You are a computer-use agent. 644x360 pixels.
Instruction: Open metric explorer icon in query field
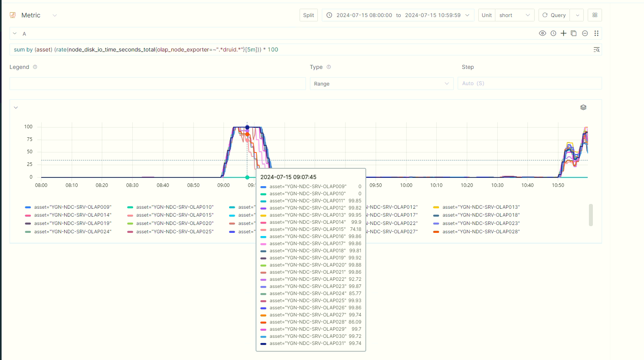pyautogui.click(x=596, y=50)
